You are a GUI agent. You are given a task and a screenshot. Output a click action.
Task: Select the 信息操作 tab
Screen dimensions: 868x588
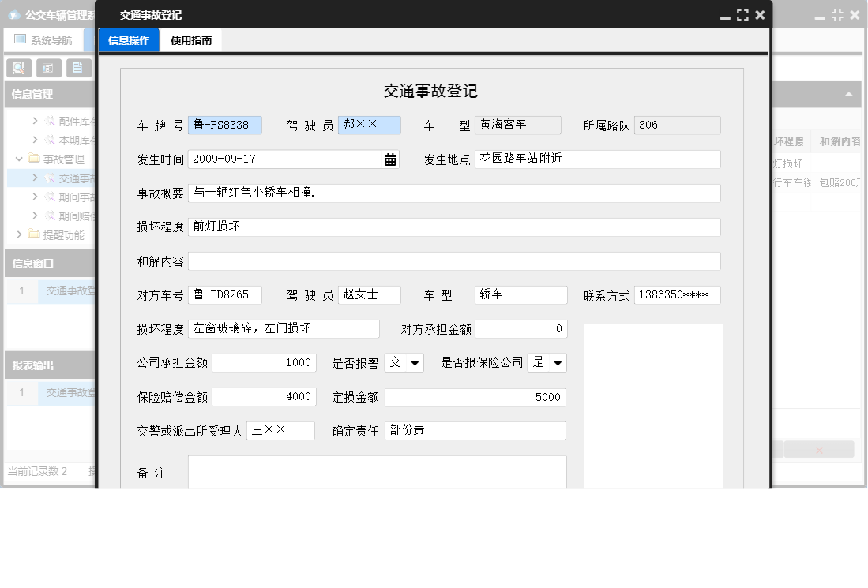point(128,40)
